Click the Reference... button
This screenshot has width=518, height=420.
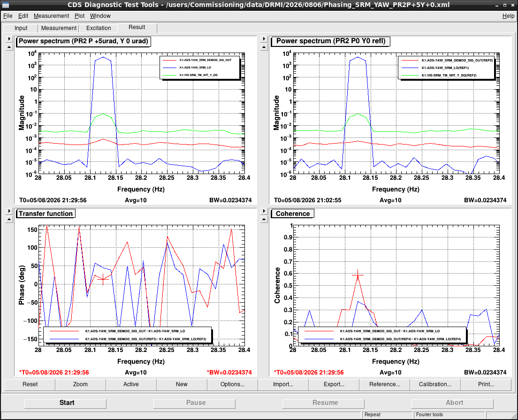(384, 384)
